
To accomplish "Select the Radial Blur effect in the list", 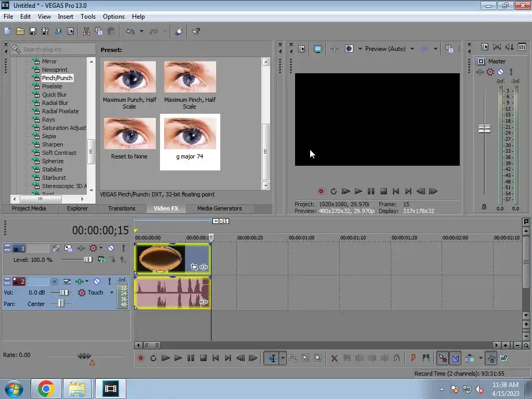I will point(55,103).
